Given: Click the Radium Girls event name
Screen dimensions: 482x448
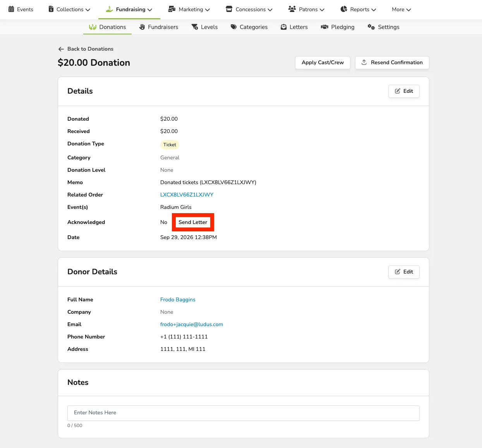Looking at the screenshot, I should click(176, 207).
